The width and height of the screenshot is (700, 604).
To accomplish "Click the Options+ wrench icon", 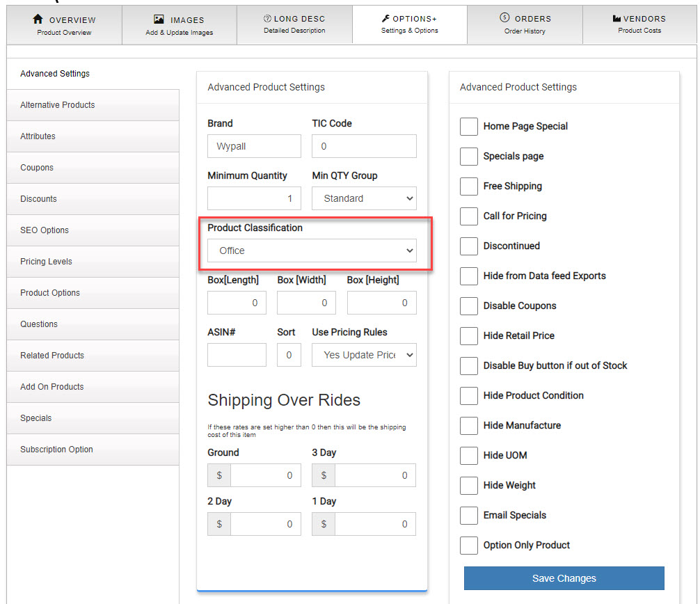I will click(386, 18).
